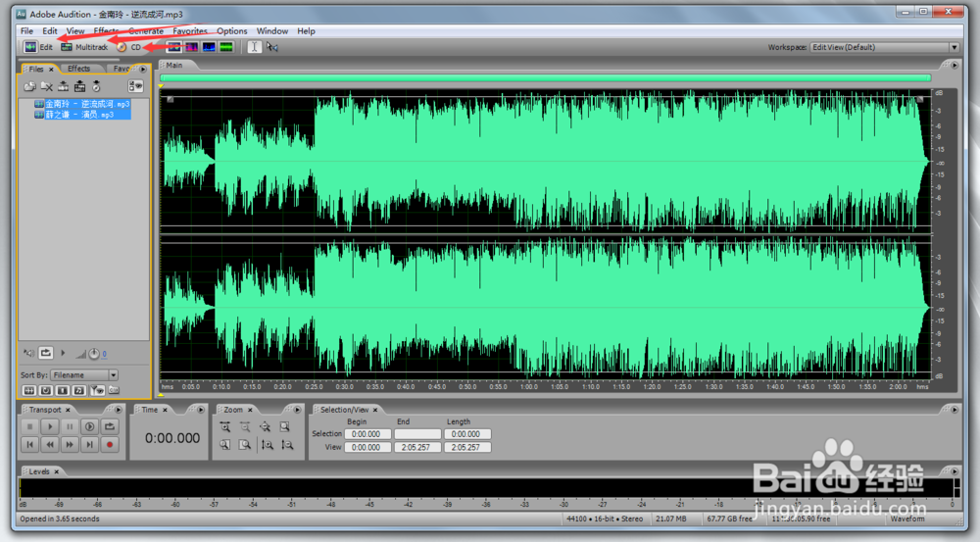This screenshot has height=542, width=980.
Task: Toggle Show Markers filter button
Action: coord(97,390)
